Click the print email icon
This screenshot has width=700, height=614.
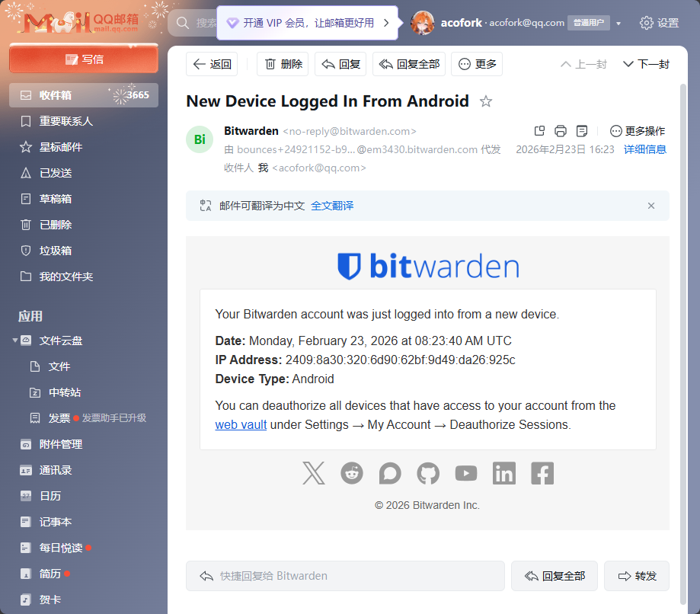(561, 131)
